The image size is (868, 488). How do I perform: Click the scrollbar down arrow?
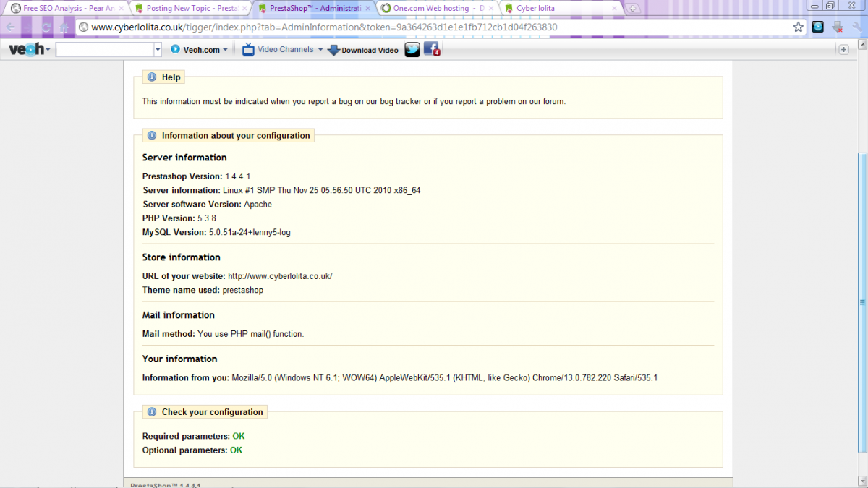point(861,482)
